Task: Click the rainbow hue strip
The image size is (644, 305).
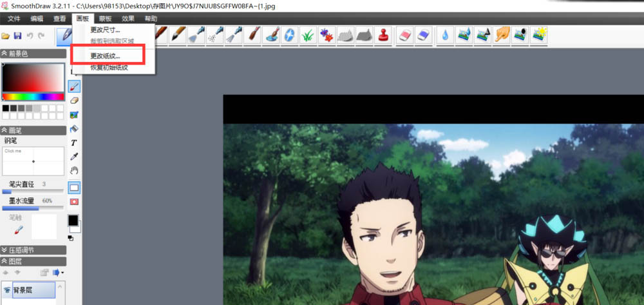Action: [x=33, y=97]
